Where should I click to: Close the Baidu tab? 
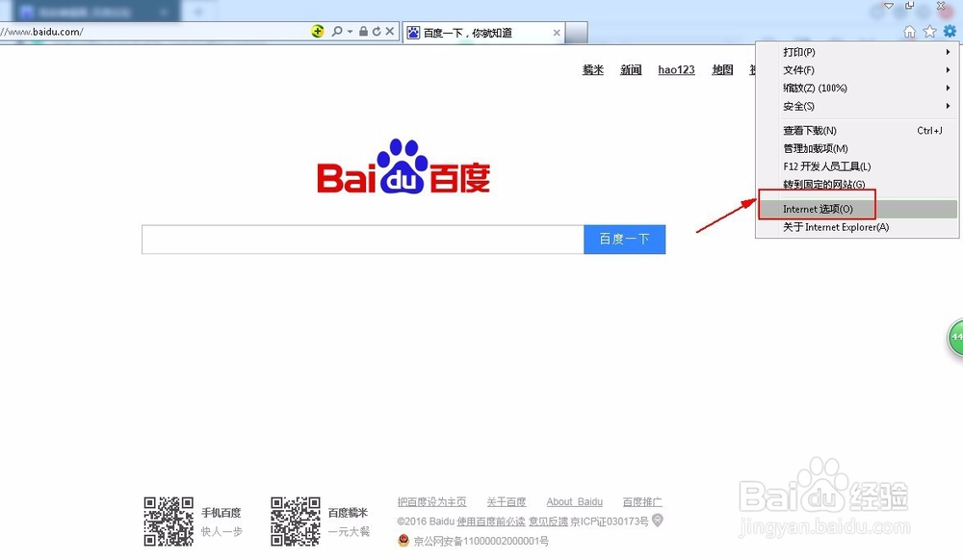(x=557, y=33)
